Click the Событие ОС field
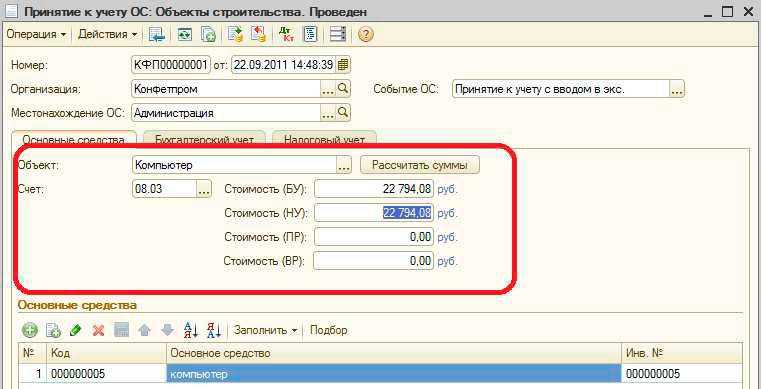This screenshot has width=761, height=389. (x=561, y=89)
